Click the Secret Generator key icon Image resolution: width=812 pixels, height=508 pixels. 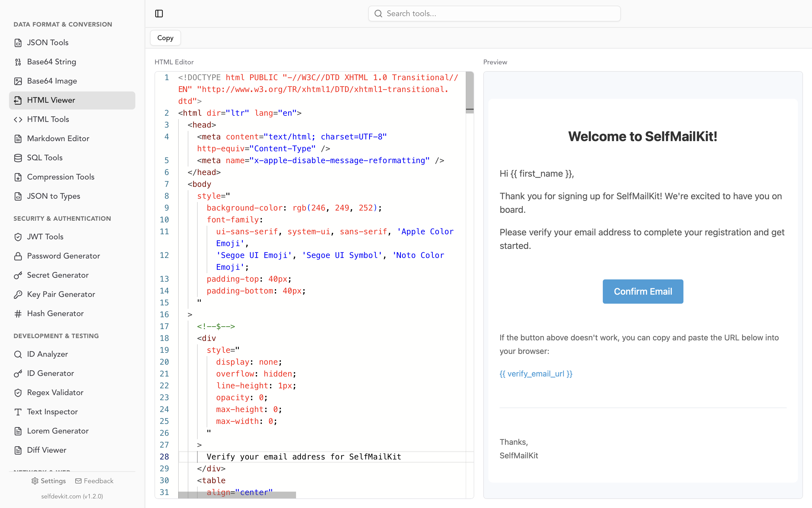pos(18,275)
